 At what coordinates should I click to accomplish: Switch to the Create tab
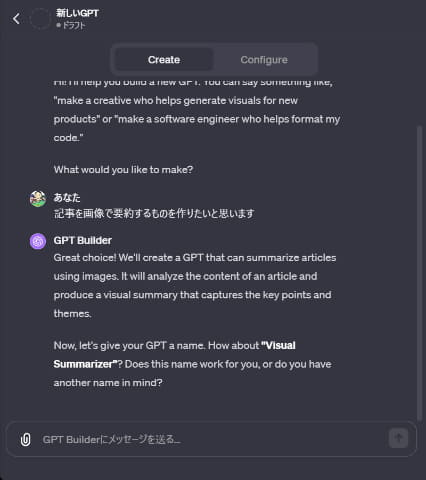tap(164, 60)
